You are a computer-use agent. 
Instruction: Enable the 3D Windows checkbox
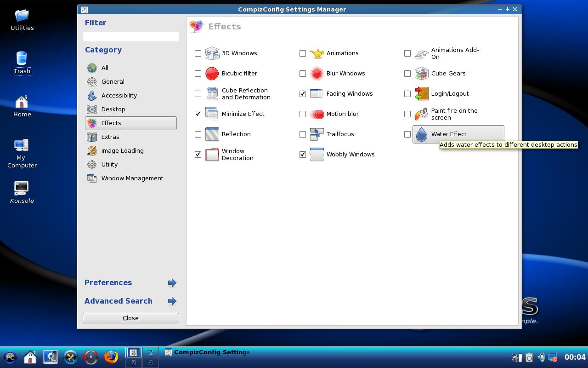[x=198, y=53]
